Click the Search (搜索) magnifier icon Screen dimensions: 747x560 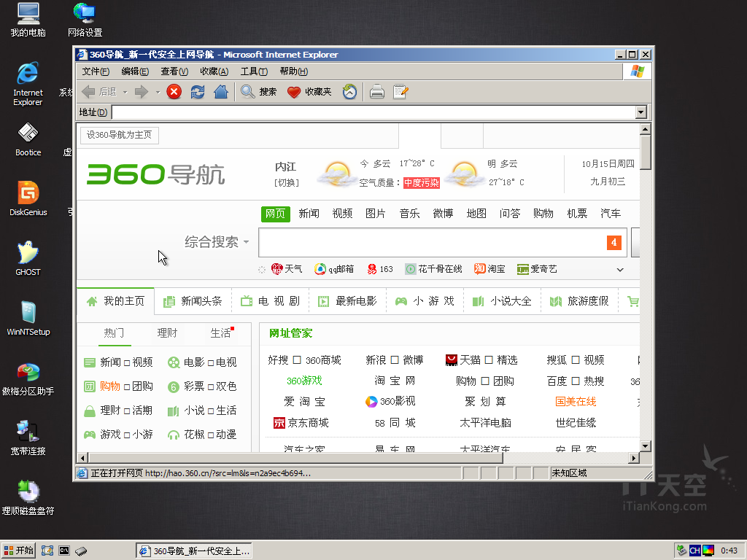[248, 92]
